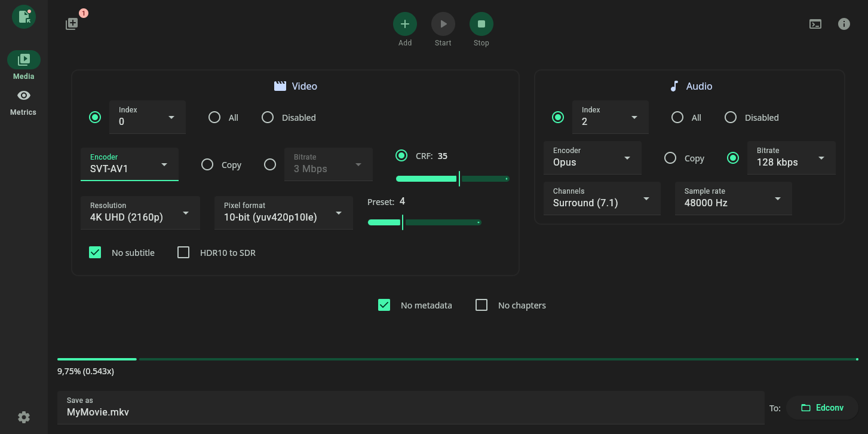Check the No chapters option
The width and height of the screenshot is (868, 434).
481,305
